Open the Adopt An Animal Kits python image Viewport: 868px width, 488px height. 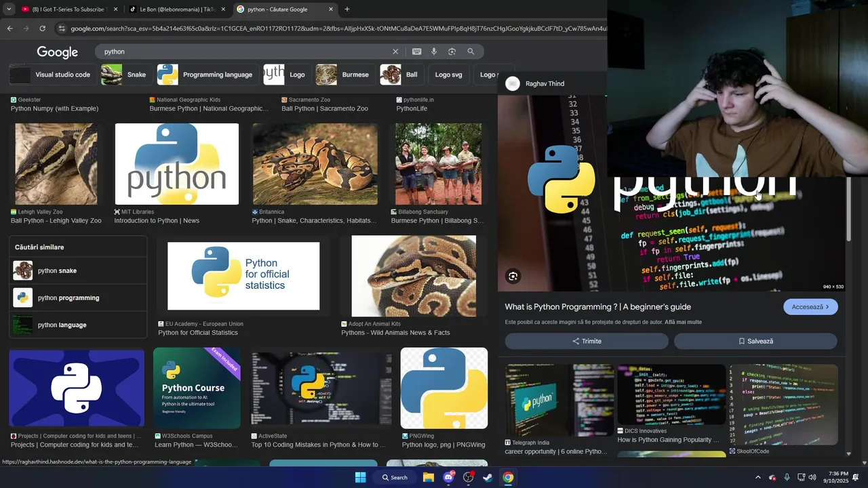pyautogui.click(x=414, y=276)
